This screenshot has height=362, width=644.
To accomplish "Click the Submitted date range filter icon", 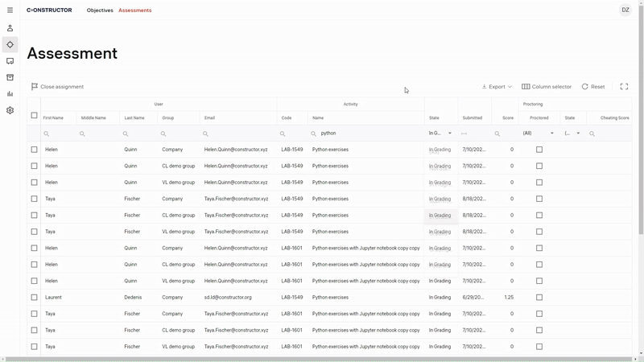I will pyautogui.click(x=464, y=134).
